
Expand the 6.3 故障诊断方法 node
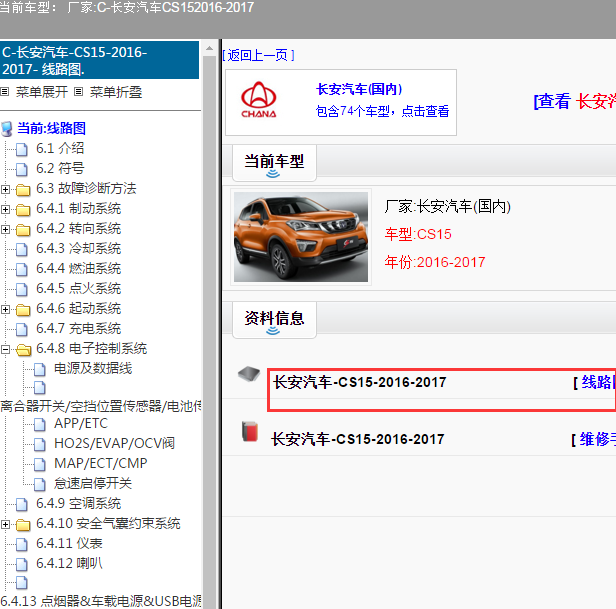pyautogui.click(x=5, y=189)
